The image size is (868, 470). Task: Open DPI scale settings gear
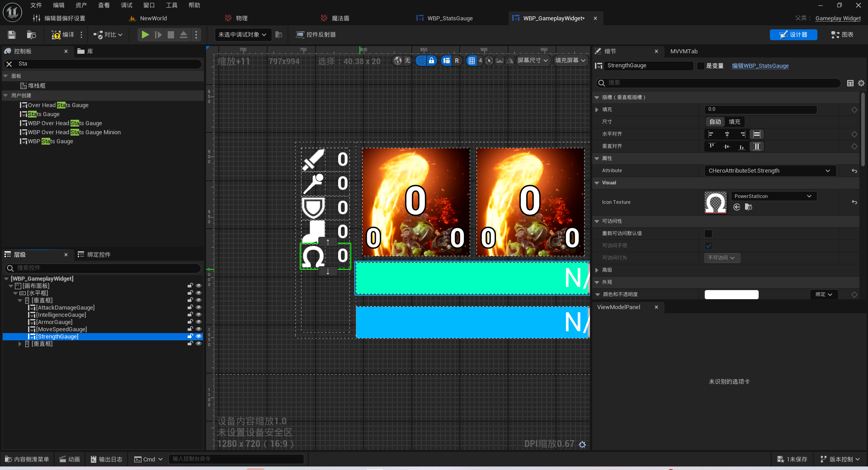click(x=582, y=445)
